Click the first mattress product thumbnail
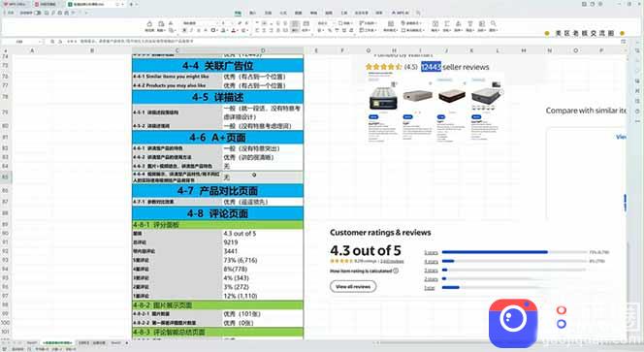The height and width of the screenshot is (352, 644). 383,98
